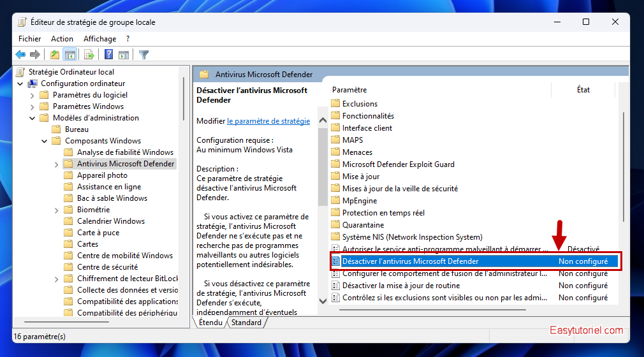This screenshot has width=644, height=357.
Task: Select Bac à sable Windows in tree
Action: 112,198
